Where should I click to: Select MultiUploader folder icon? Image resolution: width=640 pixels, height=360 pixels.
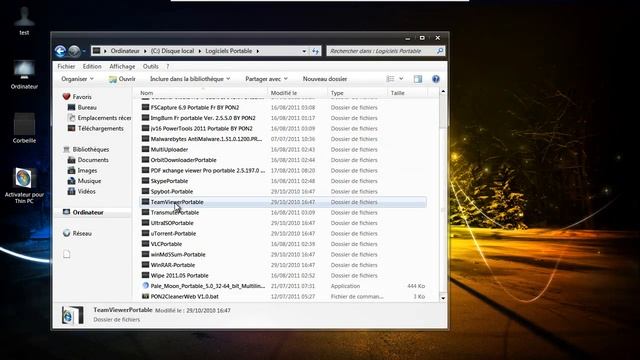[145, 149]
